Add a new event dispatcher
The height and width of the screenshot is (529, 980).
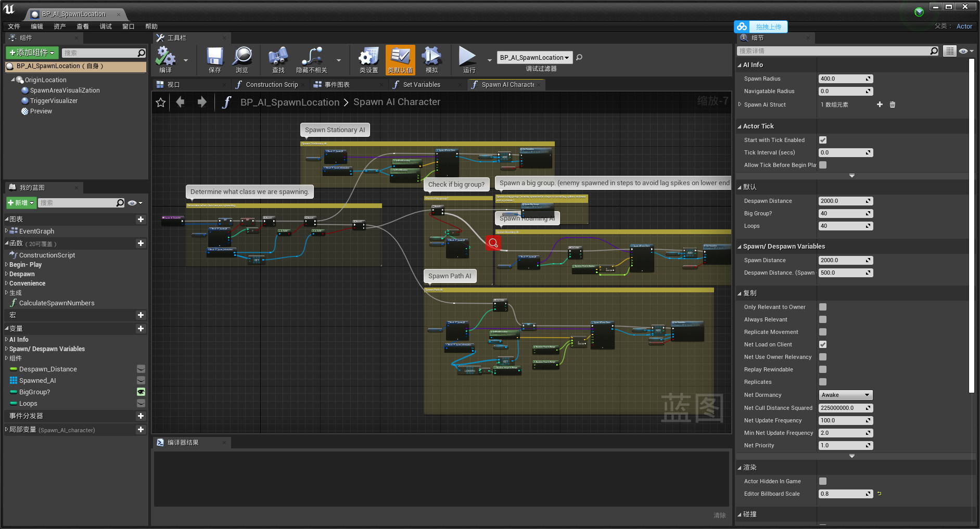[141, 416]
